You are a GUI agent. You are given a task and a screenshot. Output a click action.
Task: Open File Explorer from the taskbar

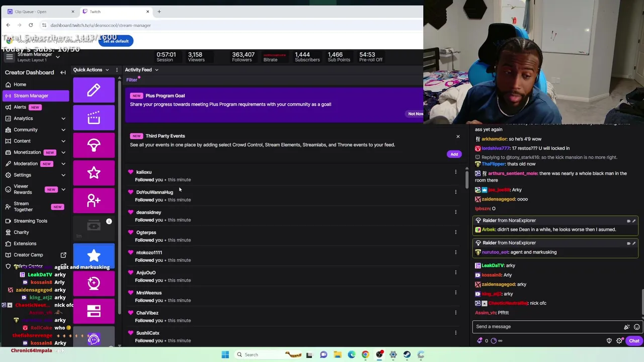(x=338, y=354)
